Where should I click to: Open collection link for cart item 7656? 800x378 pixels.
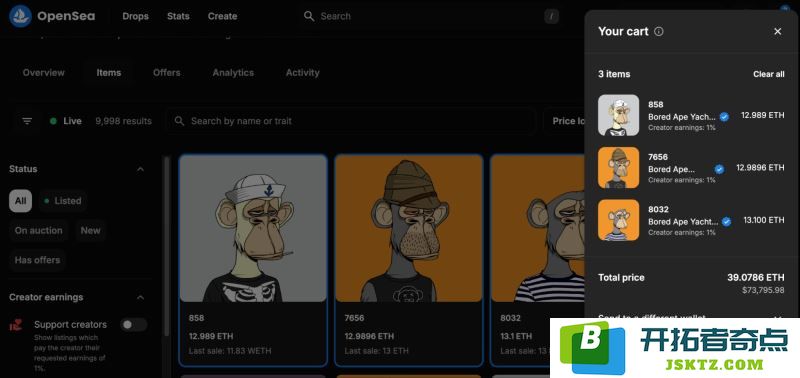click(671, 169)
